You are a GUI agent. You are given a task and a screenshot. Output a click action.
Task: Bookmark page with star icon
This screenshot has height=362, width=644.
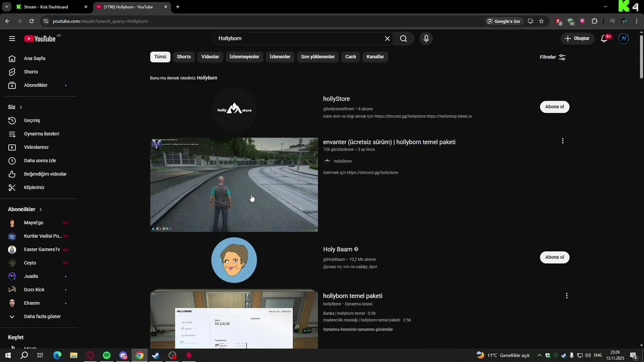coord(541,21)
